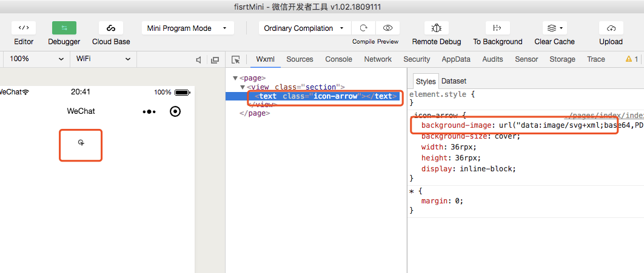
Task: Select the view class section row
Action: point(296,87)
